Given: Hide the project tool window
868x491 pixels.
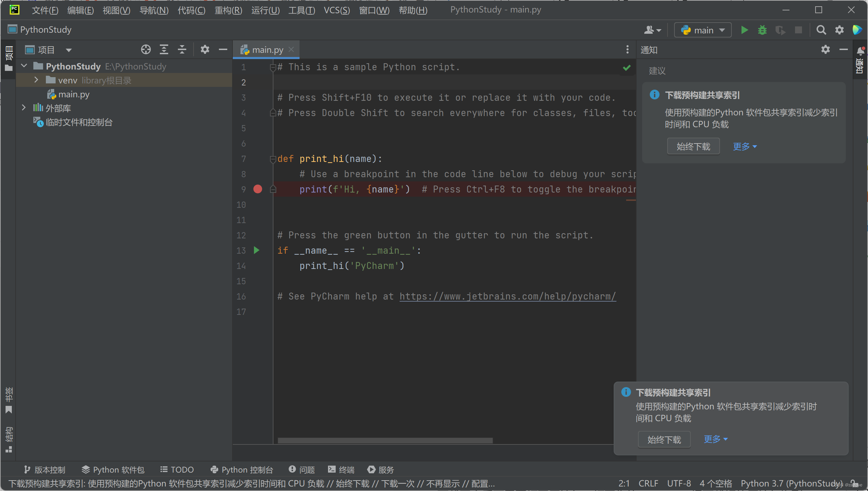Looking at the screenshot, I should coord(223,50).
